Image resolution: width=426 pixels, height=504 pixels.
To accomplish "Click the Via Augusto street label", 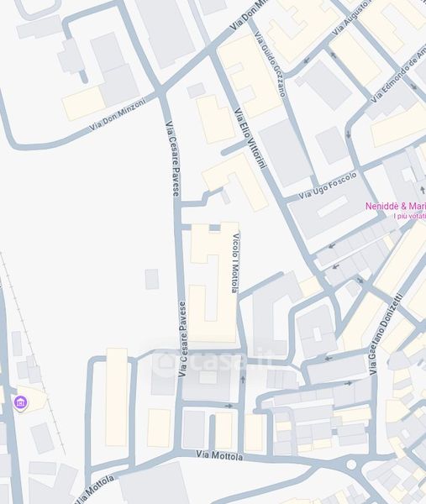I will point(350,18).
